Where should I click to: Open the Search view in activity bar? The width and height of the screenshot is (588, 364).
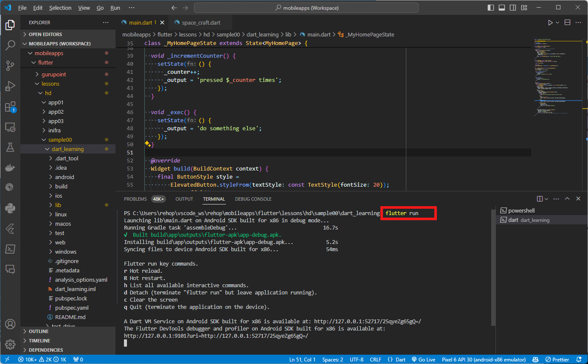tap(10, 45)
